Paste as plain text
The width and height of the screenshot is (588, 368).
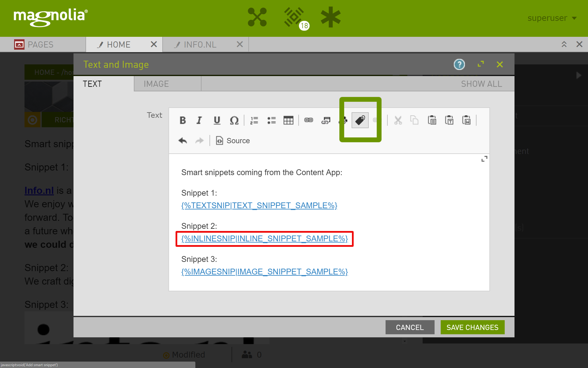click(449, 120)
